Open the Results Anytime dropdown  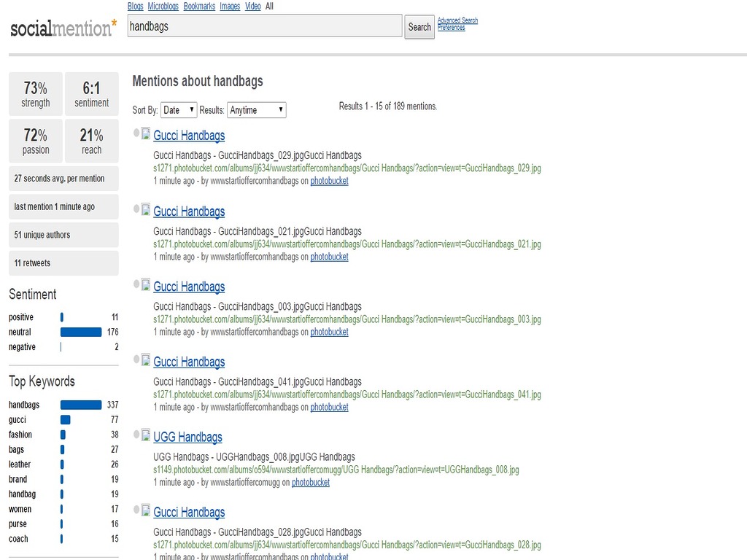click(x=256, y=110)
